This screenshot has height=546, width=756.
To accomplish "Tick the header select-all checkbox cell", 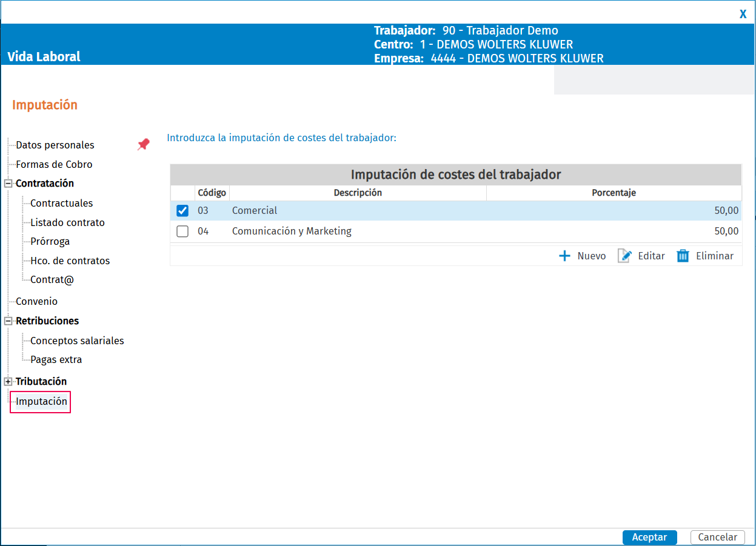I will (x=182, y=193).
